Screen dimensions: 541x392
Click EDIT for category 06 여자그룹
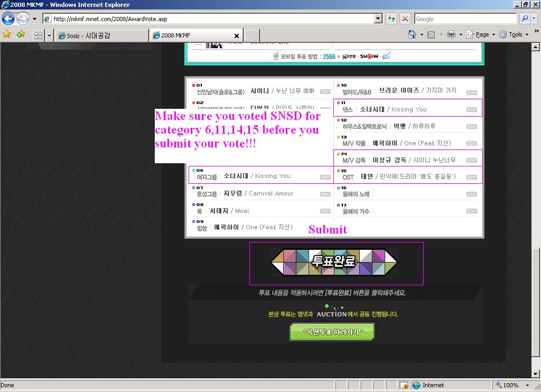(x=325, y=177)
